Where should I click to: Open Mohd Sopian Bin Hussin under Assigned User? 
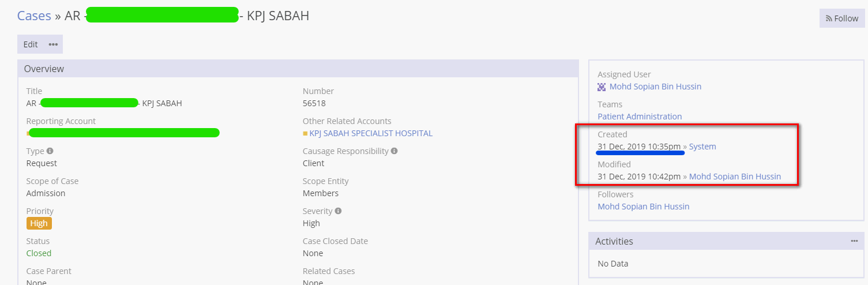pyautogui.click(x=655, y=87)
